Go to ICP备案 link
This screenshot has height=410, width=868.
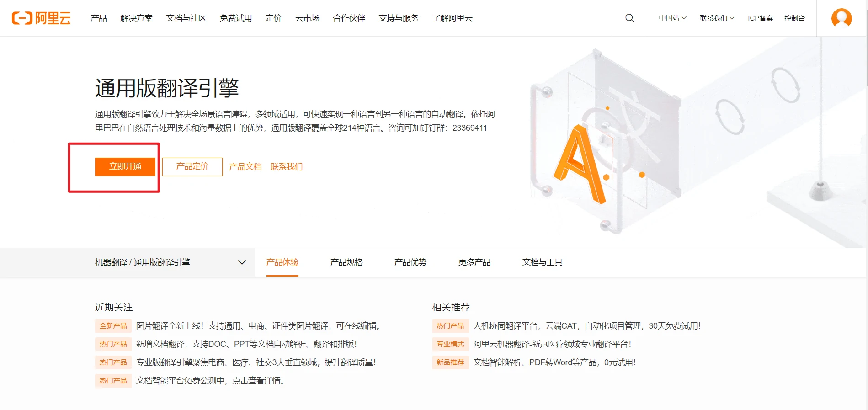[x=761, y=18]
